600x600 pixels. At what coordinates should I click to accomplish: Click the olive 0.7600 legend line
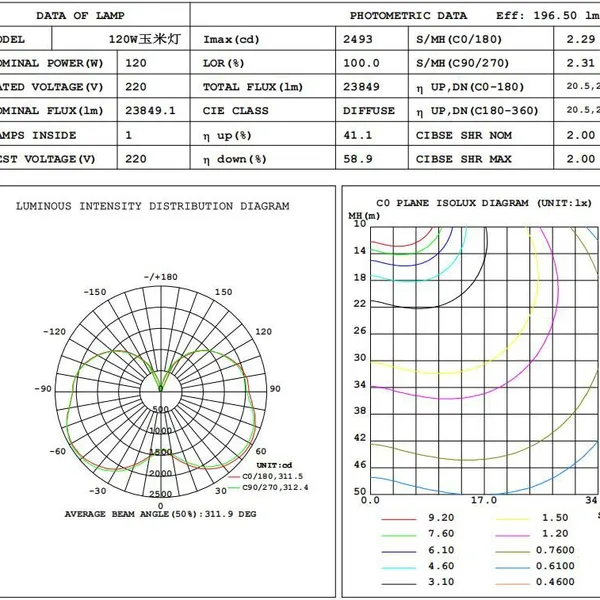pyautogui.click(x=512, y=552)
